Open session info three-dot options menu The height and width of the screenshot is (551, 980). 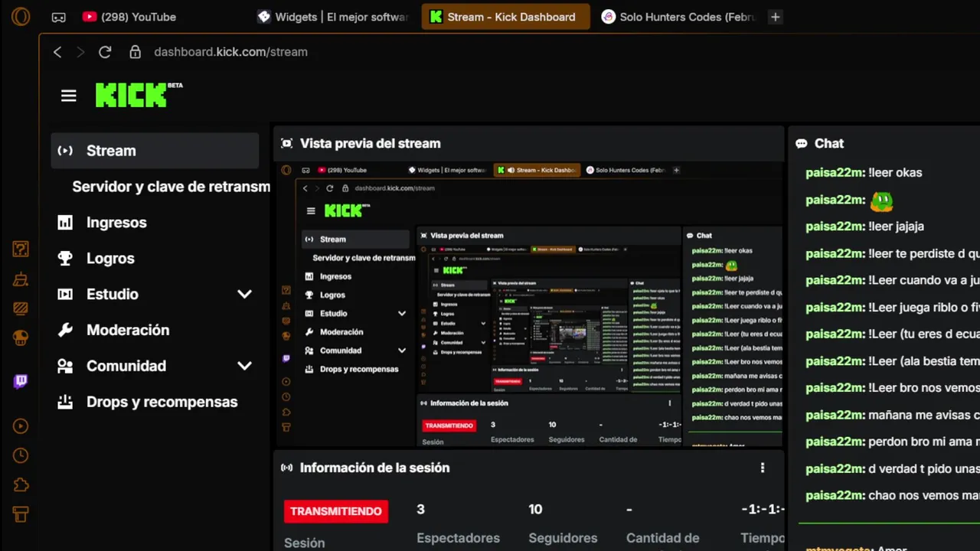[x=762, y=468]
